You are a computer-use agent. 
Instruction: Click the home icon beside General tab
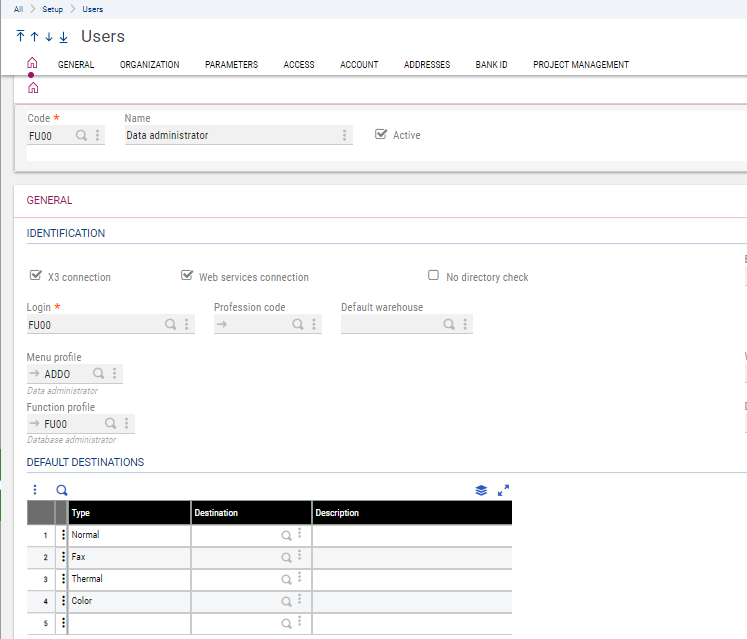(x=32, y=64)
